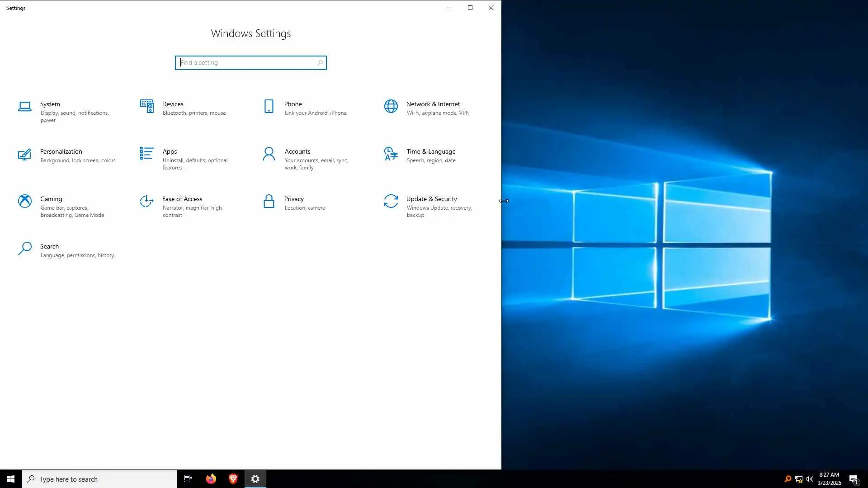
Task: Click the Devices keyboard and speaker icon
Action: (146, 107)
